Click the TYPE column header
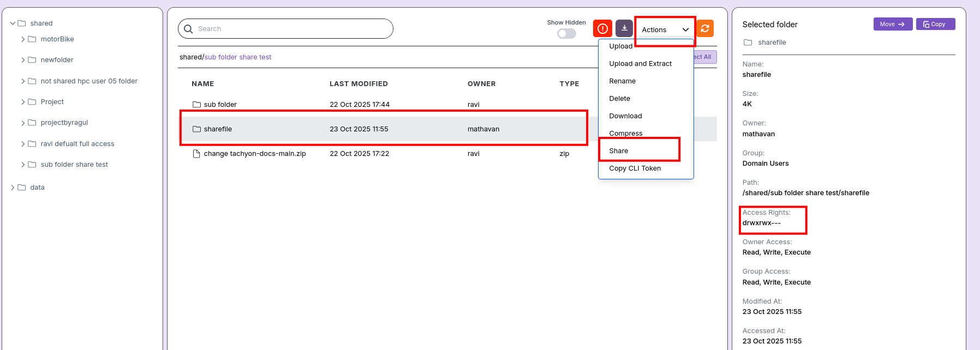 [x=569, y=84]
